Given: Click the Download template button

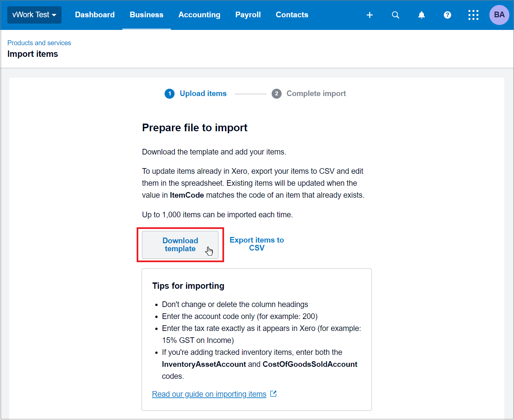Looking at the screenshot, I should pos(180,245).
